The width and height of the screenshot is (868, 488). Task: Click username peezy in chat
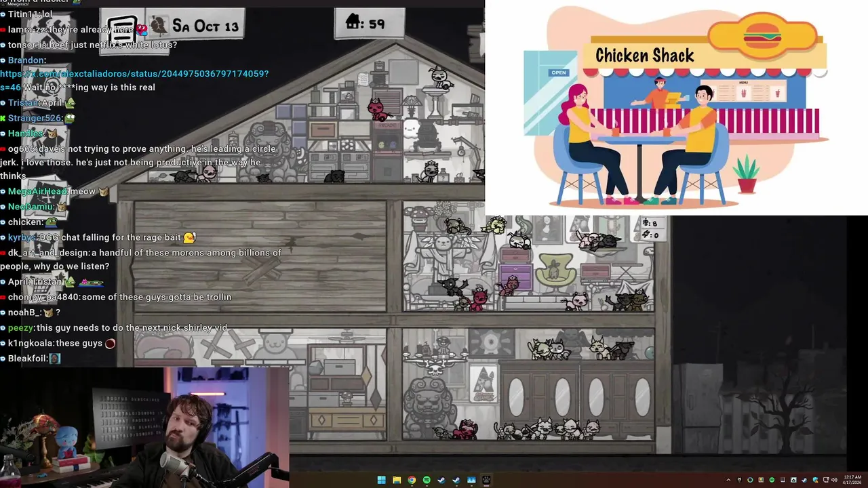pos(20,328)
